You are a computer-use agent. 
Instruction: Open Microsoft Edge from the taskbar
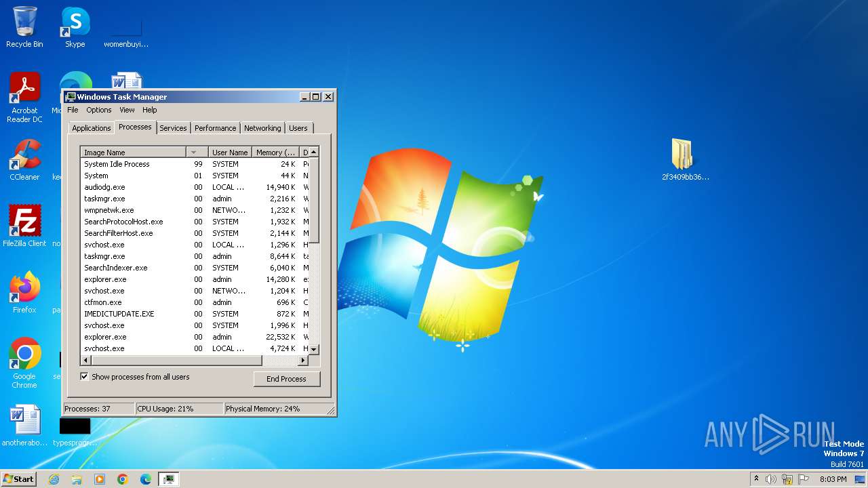(146, 479)
